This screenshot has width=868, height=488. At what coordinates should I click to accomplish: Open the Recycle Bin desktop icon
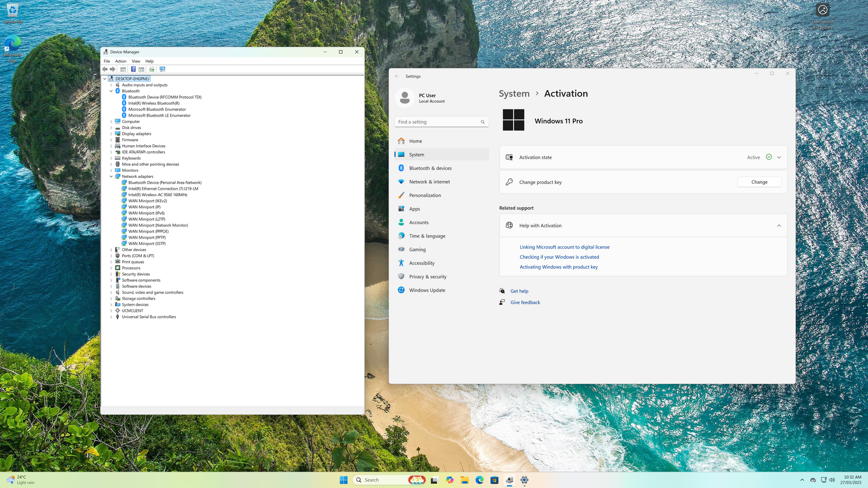pos(12,14)
